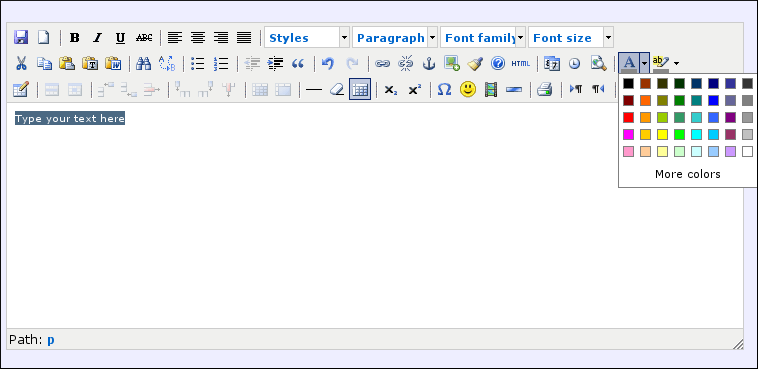Viewport: 758px width, 369px height.
Task: Insert an image
Action: point(452,63)
